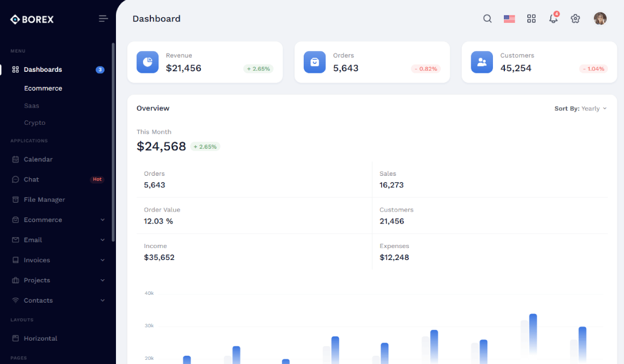Click the Customers people icon

[x=482, y=62]
